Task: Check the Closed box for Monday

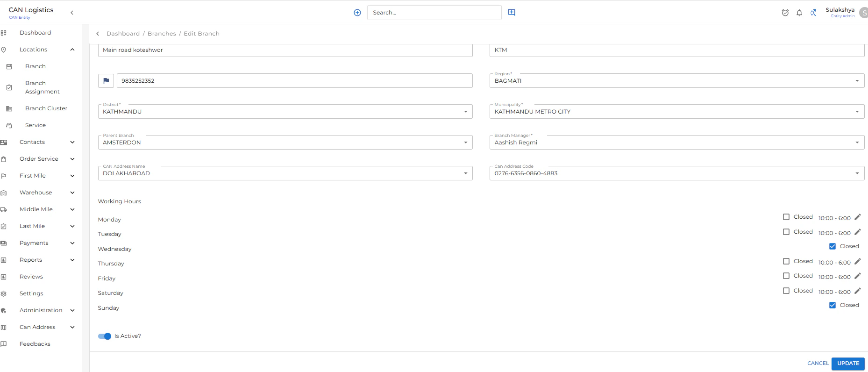Action: click(786, 217)
